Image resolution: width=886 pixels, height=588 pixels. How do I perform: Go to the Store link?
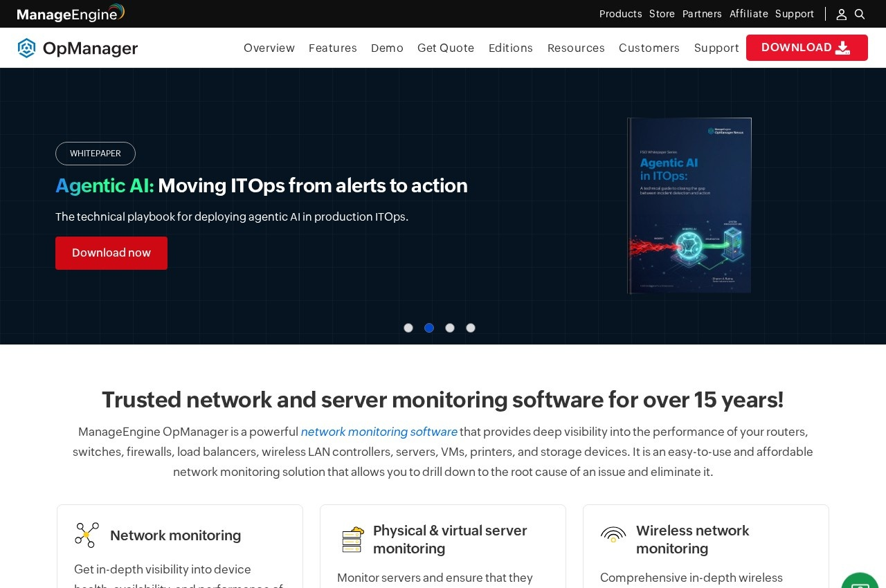click(662, 14)
